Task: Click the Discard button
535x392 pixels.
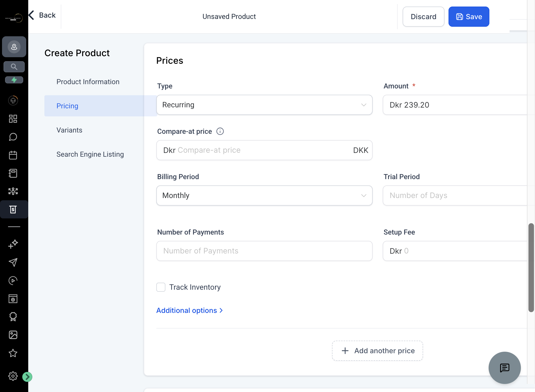Action: [423, 17]
